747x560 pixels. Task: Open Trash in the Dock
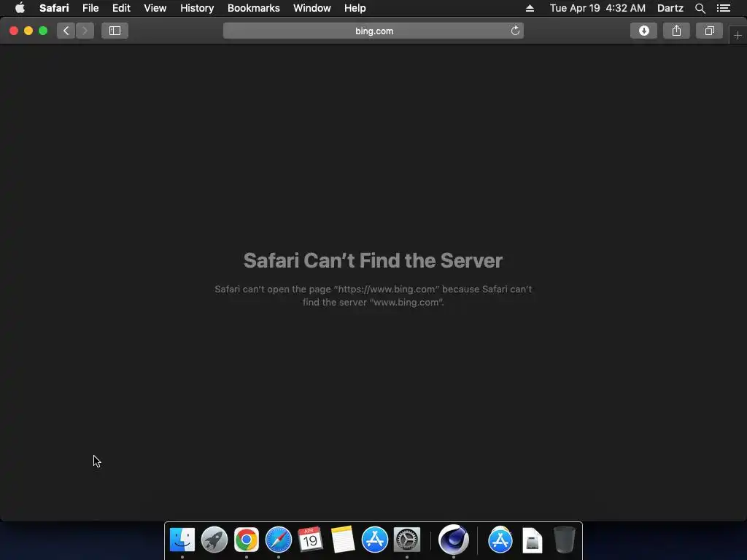tap(565, 540)
